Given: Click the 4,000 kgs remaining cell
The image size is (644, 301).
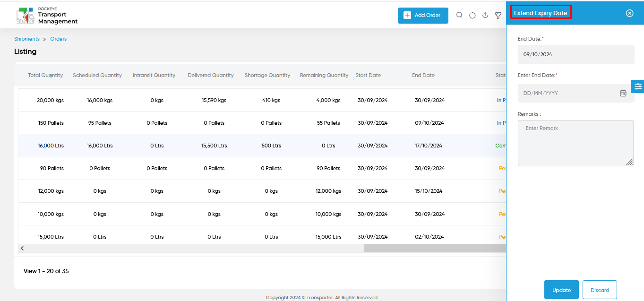Looking at the screenshot, I should point(328,100).
